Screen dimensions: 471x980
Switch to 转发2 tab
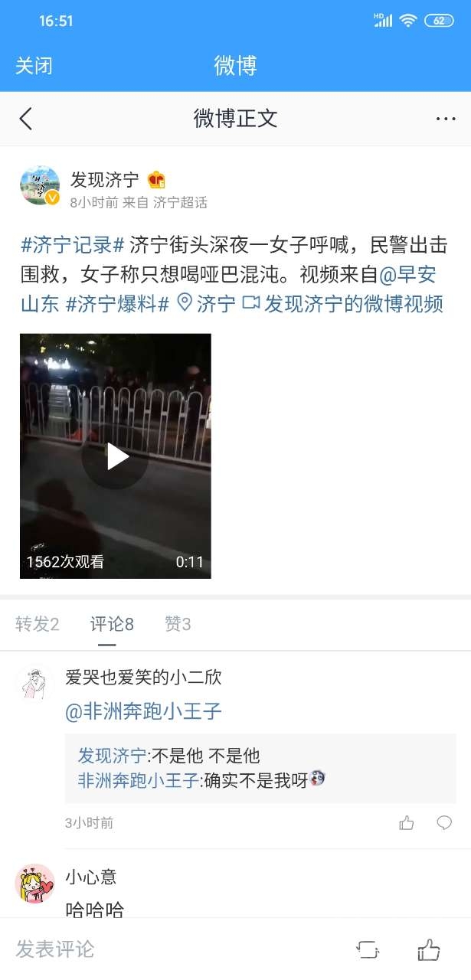tap(38, 625)
